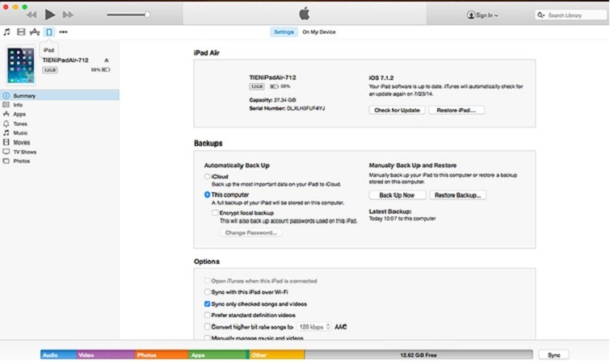Screen dimensions: 610x364
Task: Open the Movies library film icon in toolbar
Action: coord(20,32)
